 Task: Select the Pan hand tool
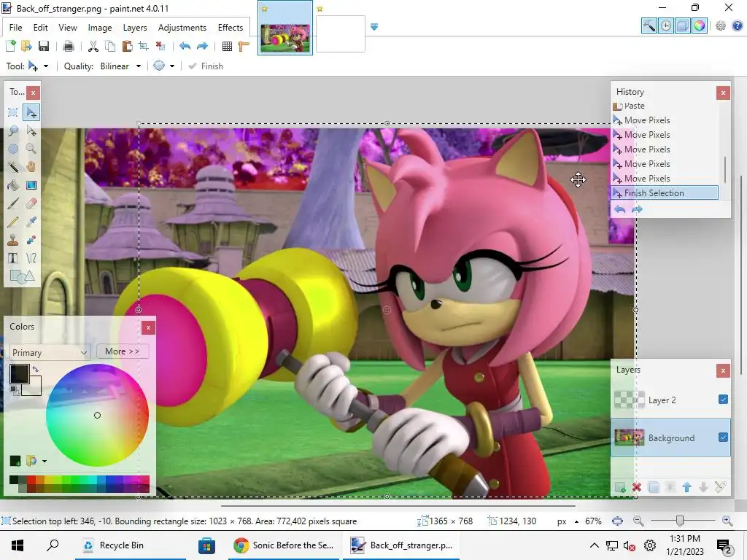pyautogui.click(x=31, y=167)
